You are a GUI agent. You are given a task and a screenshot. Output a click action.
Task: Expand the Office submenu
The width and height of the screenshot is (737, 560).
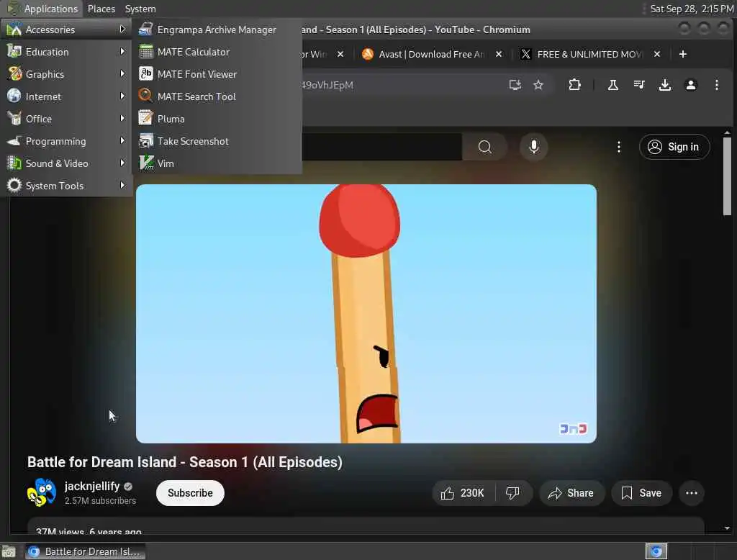[66, 119]
